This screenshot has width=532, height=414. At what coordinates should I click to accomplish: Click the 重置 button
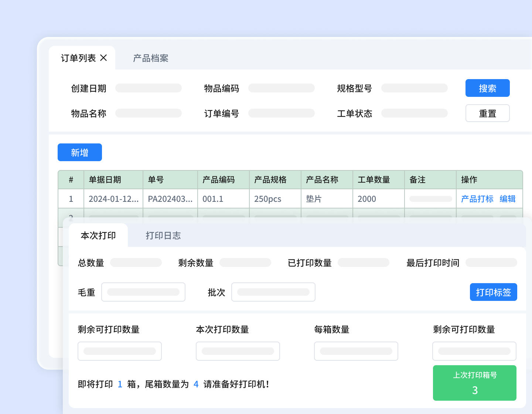tap(488, 113)
